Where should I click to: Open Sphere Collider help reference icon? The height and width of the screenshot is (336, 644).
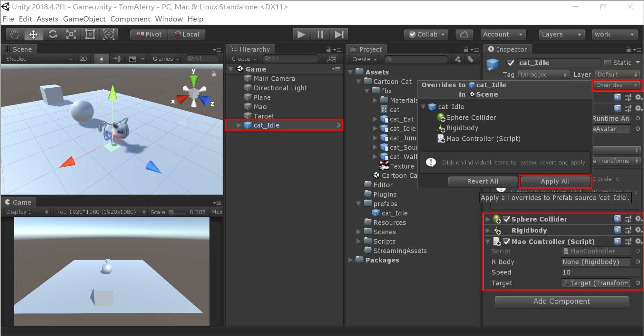click(x=617, y=219)
